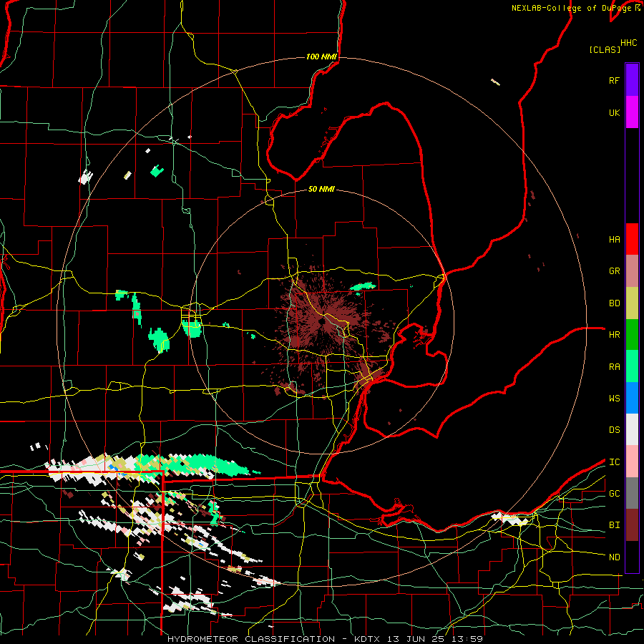Screen dimensions: 644x644
Task: Click the '[CLAS]' units label
Action: tap(605, 49)
